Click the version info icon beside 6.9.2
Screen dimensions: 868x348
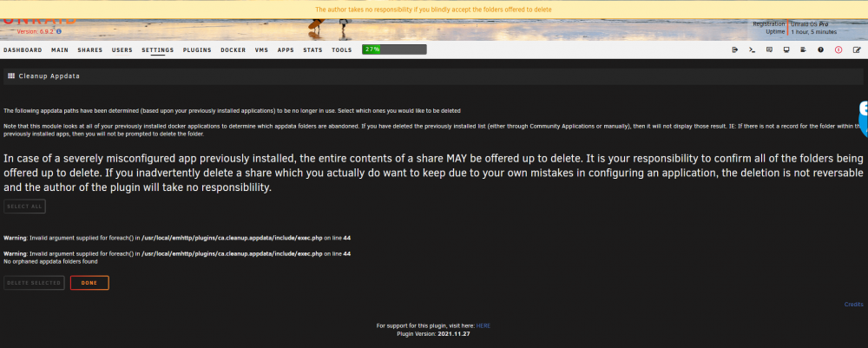point(59,32)
